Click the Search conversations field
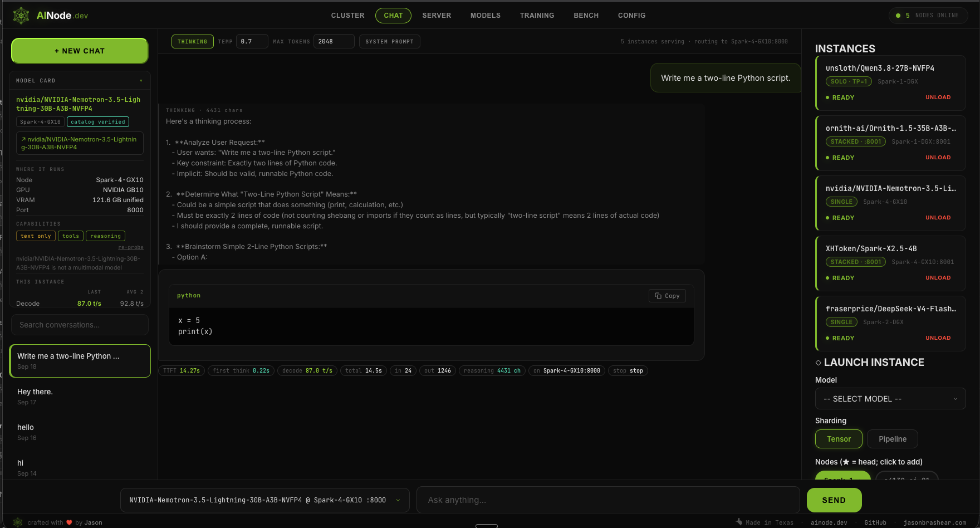This screenshot has height=528, width=980. [80, 325]
